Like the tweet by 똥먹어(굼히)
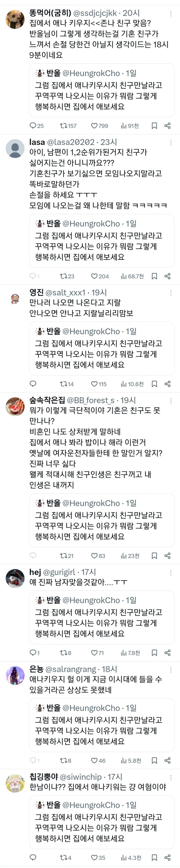 point(94,126)
